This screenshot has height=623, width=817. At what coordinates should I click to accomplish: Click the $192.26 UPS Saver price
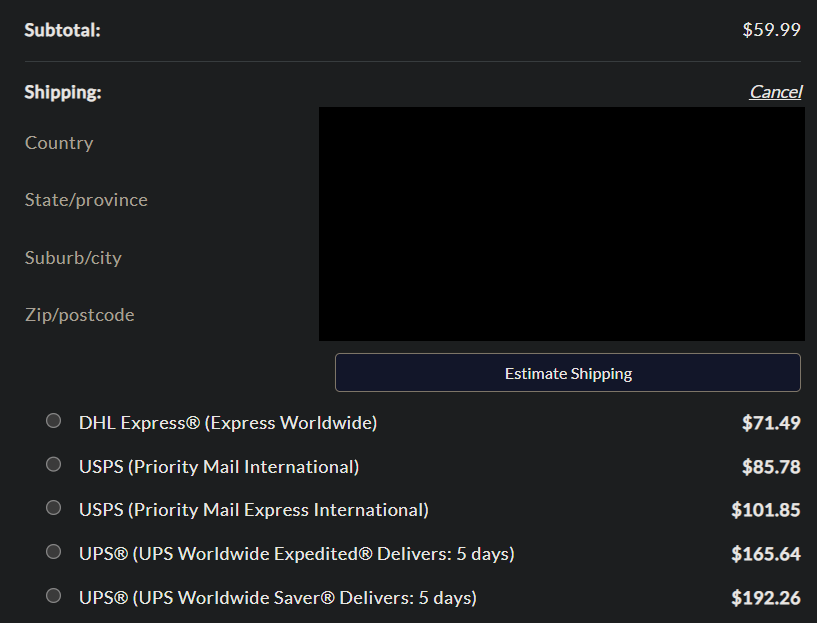tap(766, 598)
